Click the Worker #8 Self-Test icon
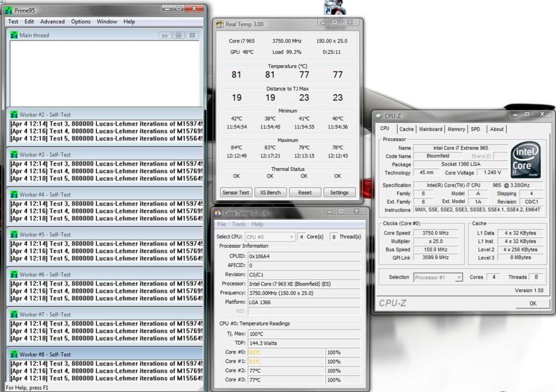Screen dimensions: 556x392 [x=14, y=355]
